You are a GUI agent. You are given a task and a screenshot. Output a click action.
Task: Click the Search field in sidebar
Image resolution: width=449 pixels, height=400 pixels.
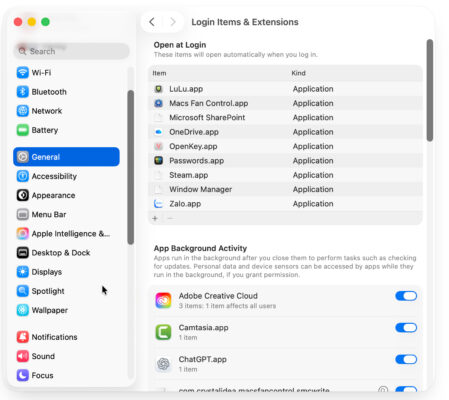tap(71, 51)
